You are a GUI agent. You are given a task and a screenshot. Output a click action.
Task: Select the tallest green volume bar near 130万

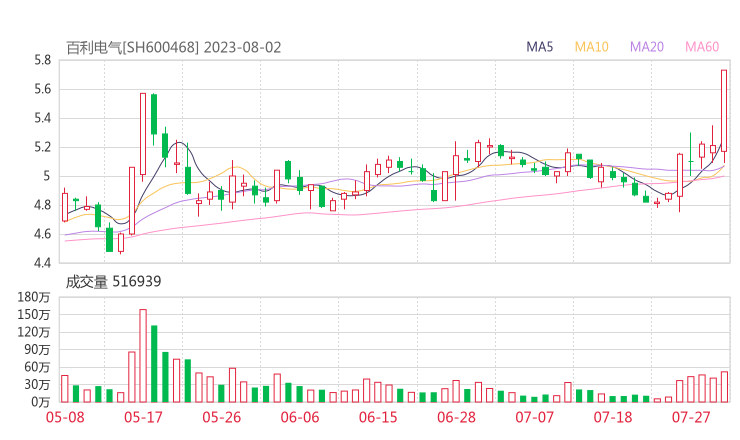pyautogui.click(x=154, y=364)
